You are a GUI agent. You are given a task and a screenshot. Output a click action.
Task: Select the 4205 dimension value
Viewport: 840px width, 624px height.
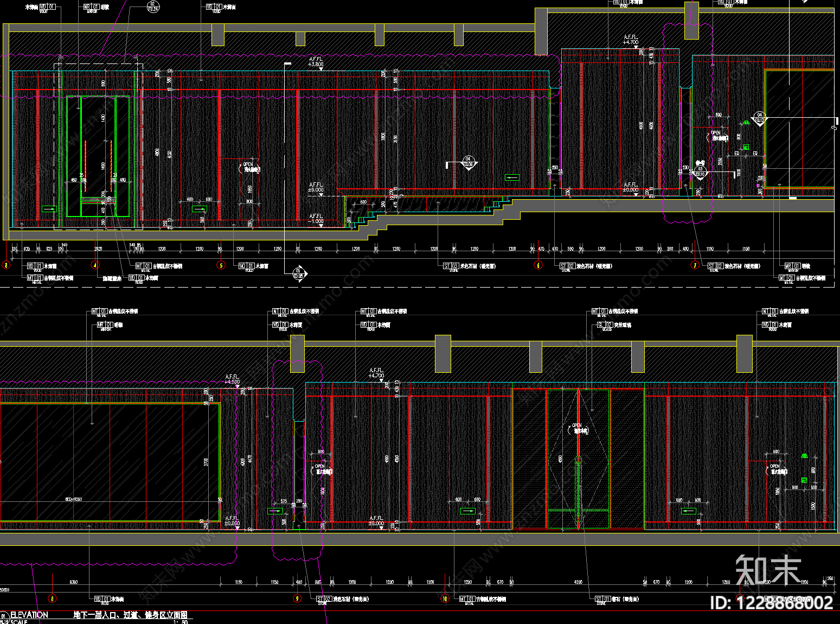tap(578, 582)
